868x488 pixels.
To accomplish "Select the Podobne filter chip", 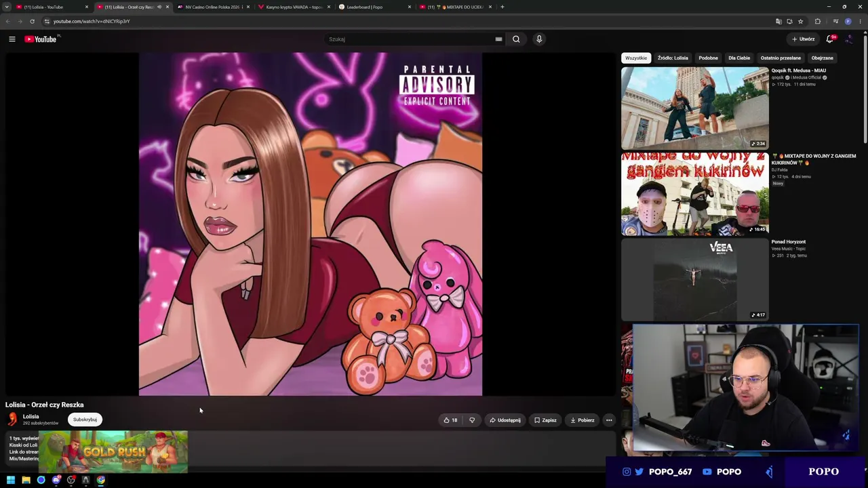I will [708, 58].
